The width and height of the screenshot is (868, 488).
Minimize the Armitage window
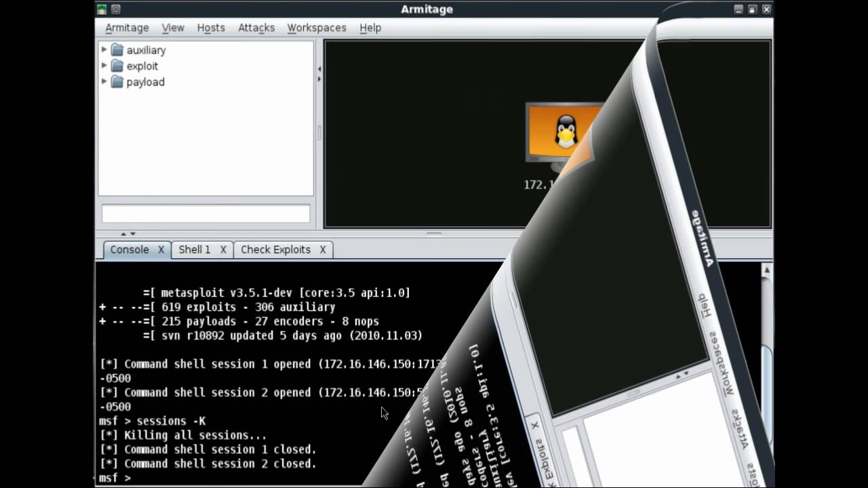pos(739,9)
